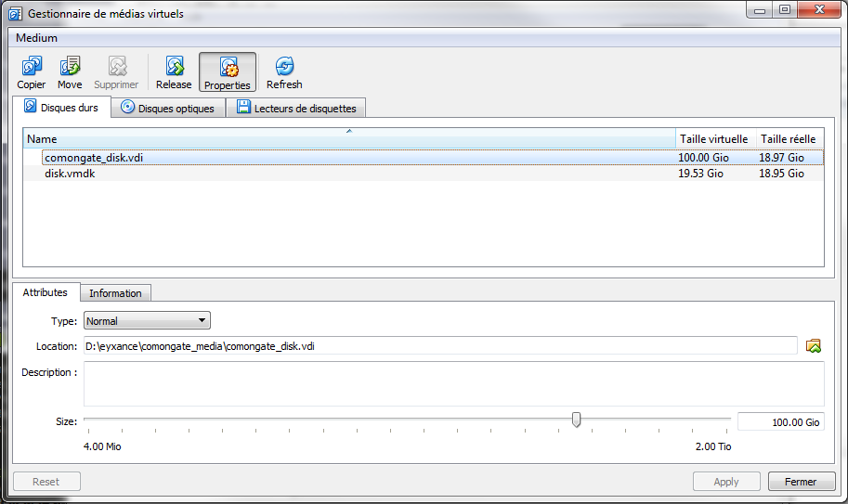This screenshot has width=848, height=504.
Task: Close the window with the X button
Action: coord(820,9)
